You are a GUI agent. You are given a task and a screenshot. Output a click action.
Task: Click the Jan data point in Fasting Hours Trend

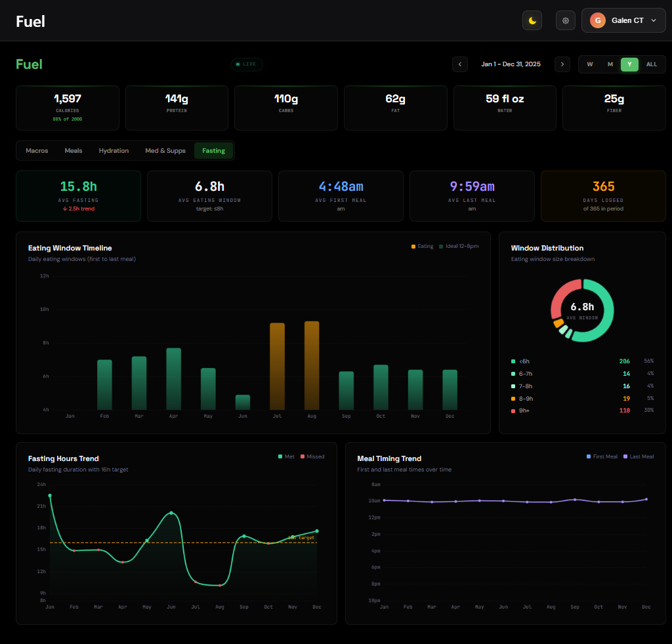[x=50, y=495]
